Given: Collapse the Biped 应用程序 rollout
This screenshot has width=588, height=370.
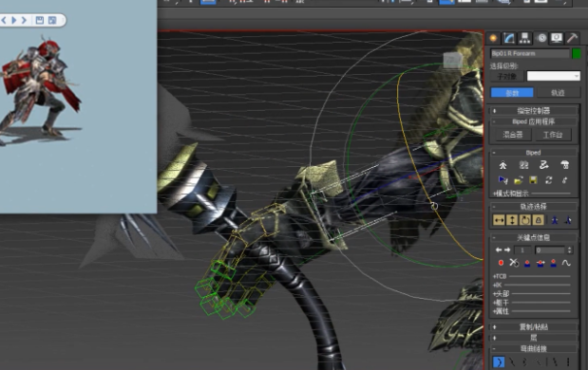Looking at the screenshot, I should [533, 121].
